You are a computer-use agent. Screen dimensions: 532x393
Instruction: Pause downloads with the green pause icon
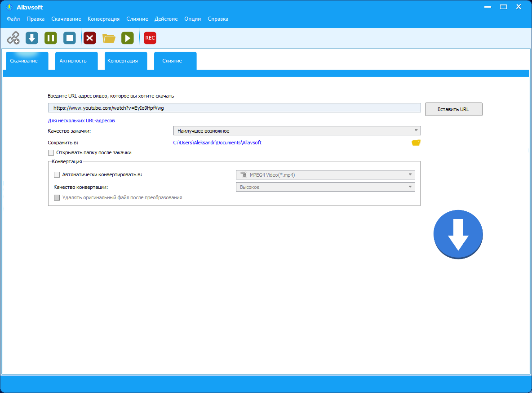pos(51,38)
